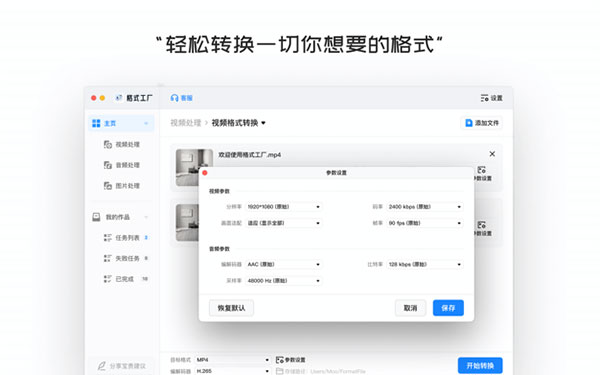
Task: Close the 参数设置 dialog with red dot
Action: coord(205,173)
